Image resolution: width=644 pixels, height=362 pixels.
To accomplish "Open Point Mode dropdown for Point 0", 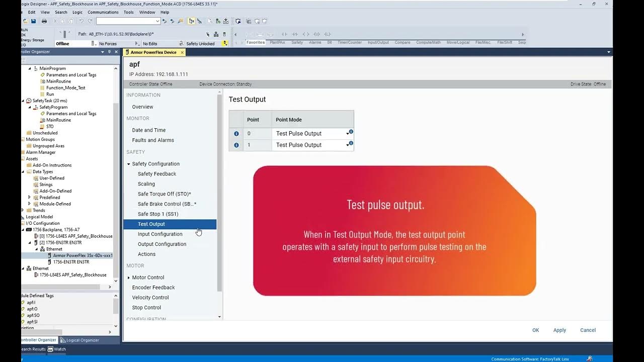I will click(348, 134).
